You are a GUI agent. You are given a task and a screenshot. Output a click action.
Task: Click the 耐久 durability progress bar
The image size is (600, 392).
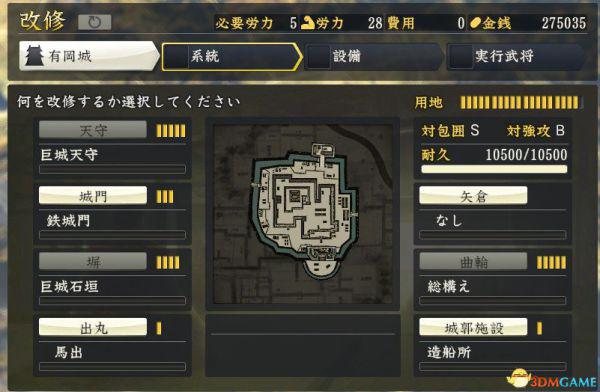click(x=494, y=169)
